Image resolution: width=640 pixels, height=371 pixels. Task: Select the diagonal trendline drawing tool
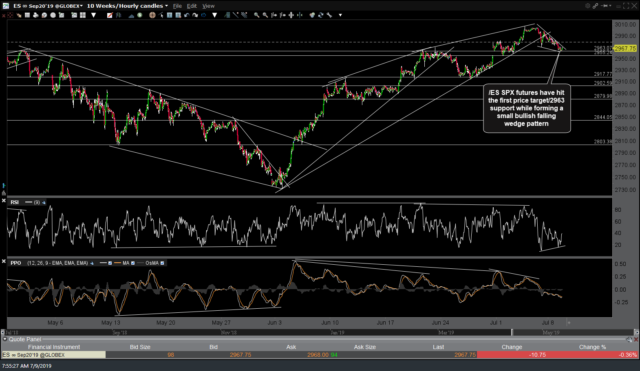[236, 15]
